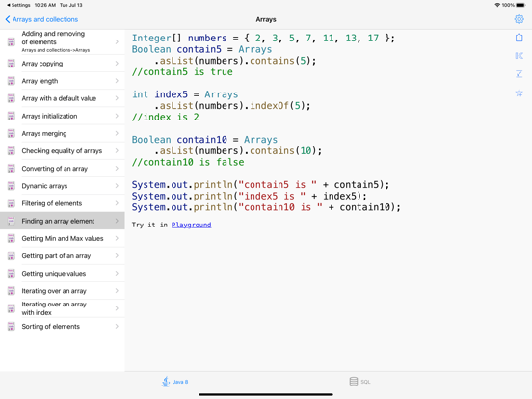
Task: Click the Java 8 tab icon
Action: [166, 382]
